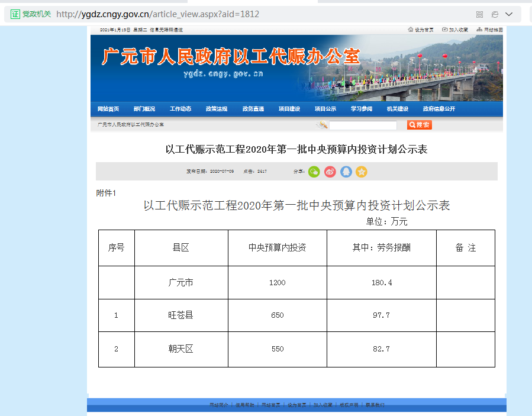This screenshot has height=416, width=532.
Task: Click the magnifier icon left of search box
Action: click(x=322, y=125)
